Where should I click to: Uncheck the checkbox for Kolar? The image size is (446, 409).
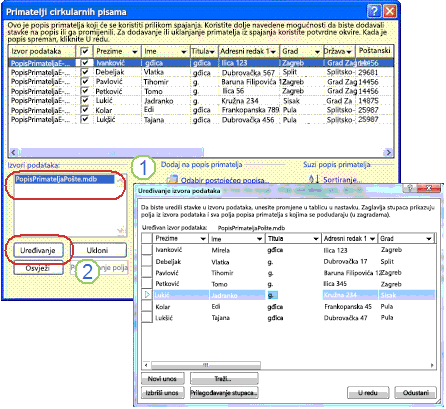[x=85, y=110]
